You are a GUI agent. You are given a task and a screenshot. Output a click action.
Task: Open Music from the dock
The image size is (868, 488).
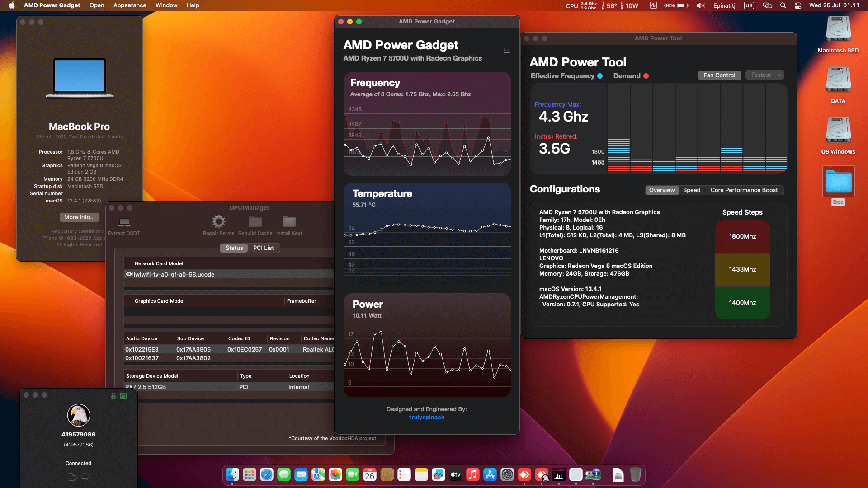473,474
